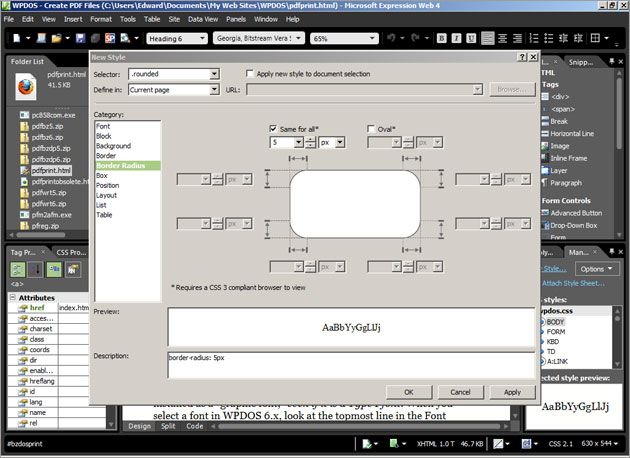
Task: Click the Redo toolbar icon
Action: 415,38
